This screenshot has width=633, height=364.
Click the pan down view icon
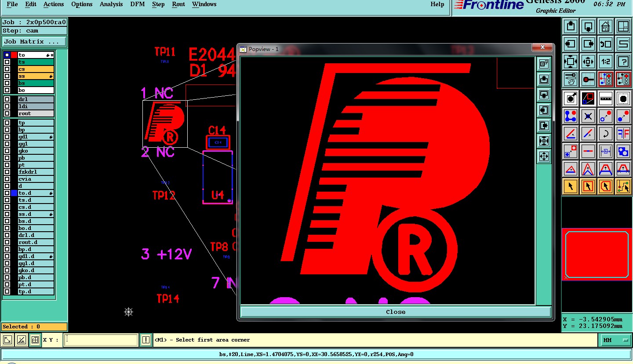(x=588, y=26)
